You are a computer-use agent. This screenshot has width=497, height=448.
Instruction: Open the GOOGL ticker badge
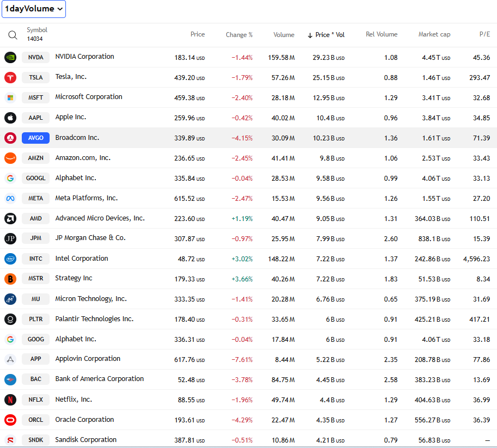point(36,178)
